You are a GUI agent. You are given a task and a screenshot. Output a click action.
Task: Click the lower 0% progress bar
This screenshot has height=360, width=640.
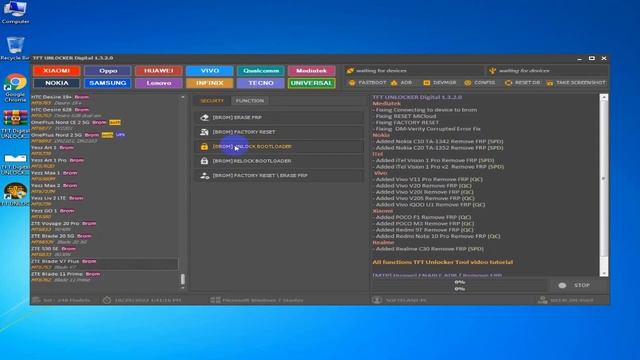[x=459, y=289]
